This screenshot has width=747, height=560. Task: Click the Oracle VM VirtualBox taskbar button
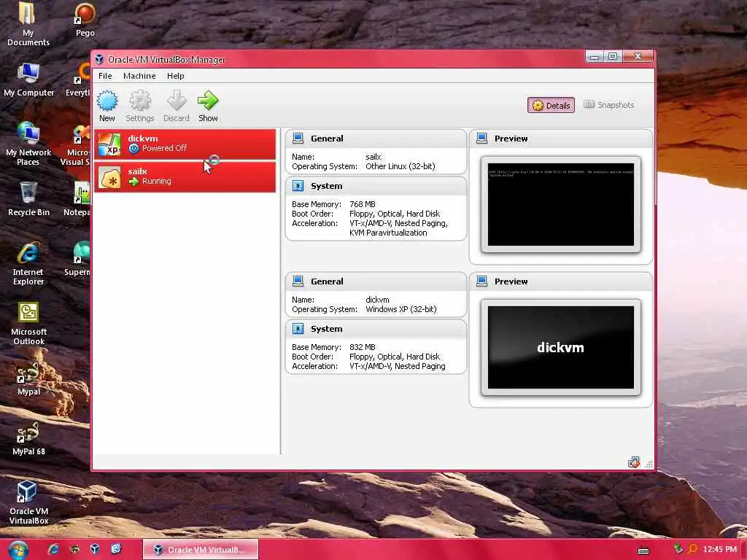[x=201, y=550]
